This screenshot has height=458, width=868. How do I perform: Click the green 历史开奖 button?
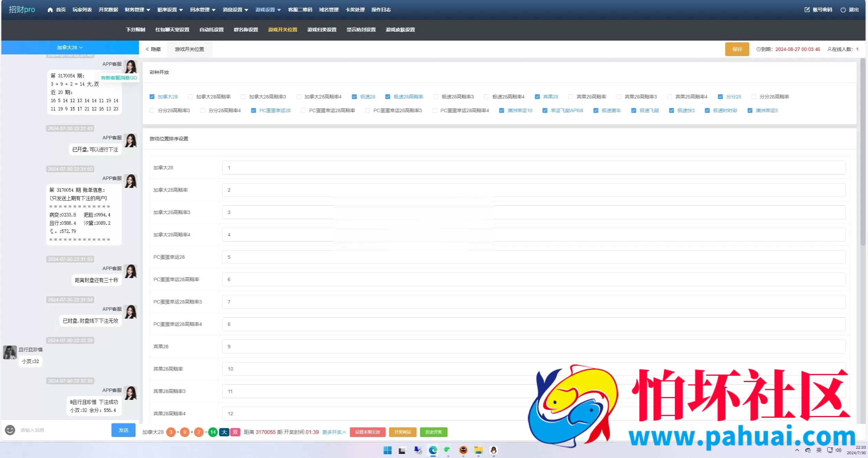pos(433,432)
